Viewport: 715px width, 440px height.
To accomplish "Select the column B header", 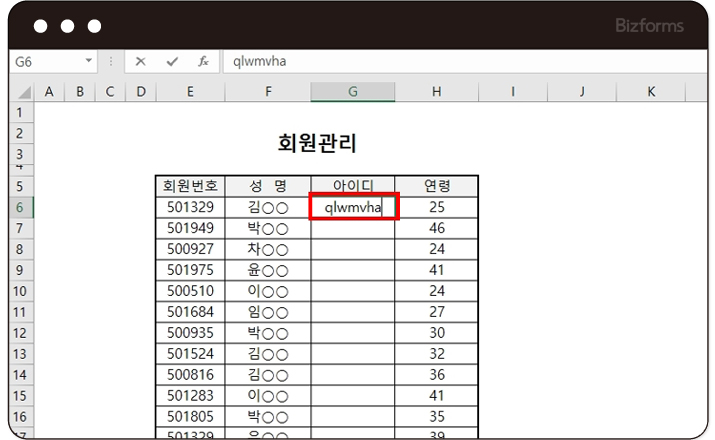I will [80, 92].
